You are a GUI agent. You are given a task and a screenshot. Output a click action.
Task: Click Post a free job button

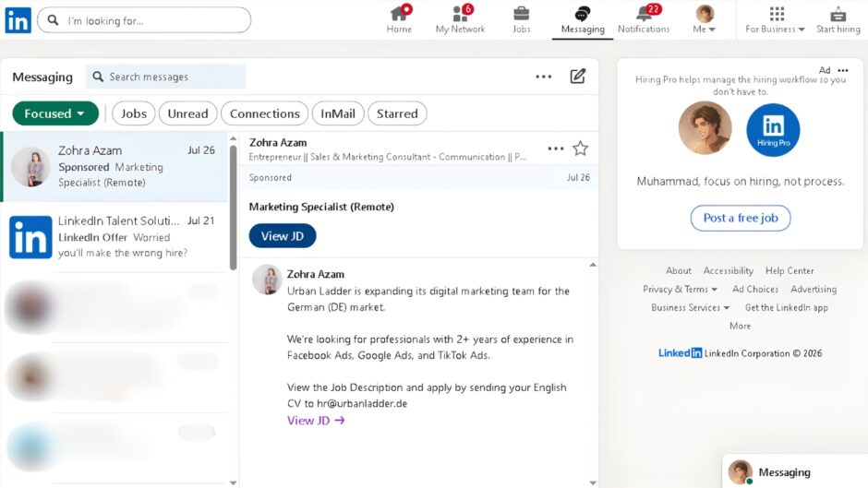coord(741,218)
